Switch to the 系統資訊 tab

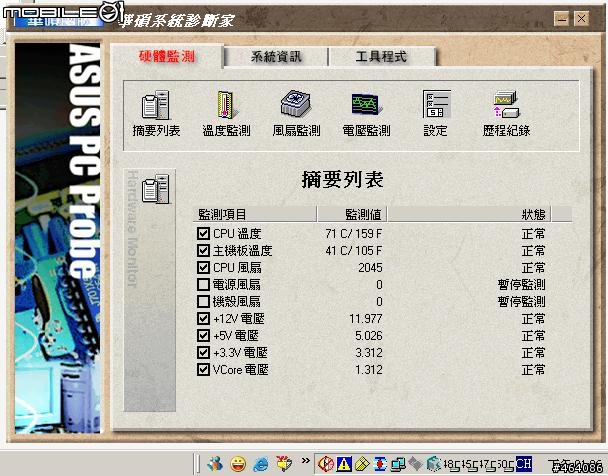(276, 57)
